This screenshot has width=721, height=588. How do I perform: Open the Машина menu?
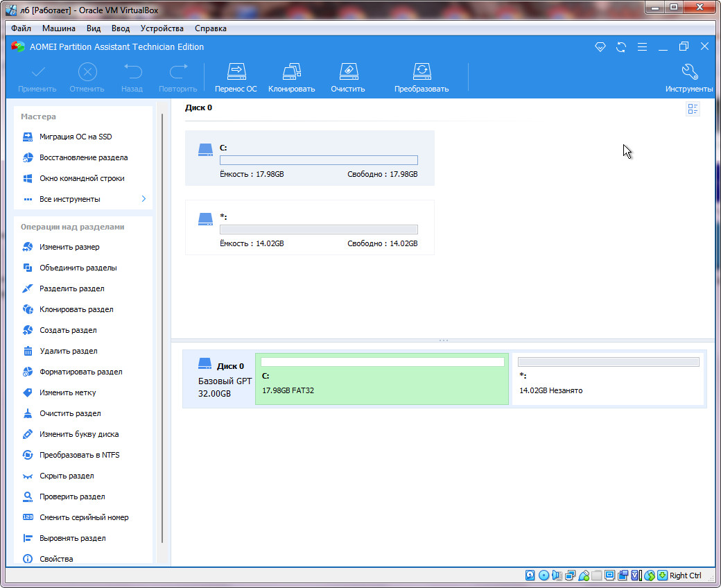59,28
